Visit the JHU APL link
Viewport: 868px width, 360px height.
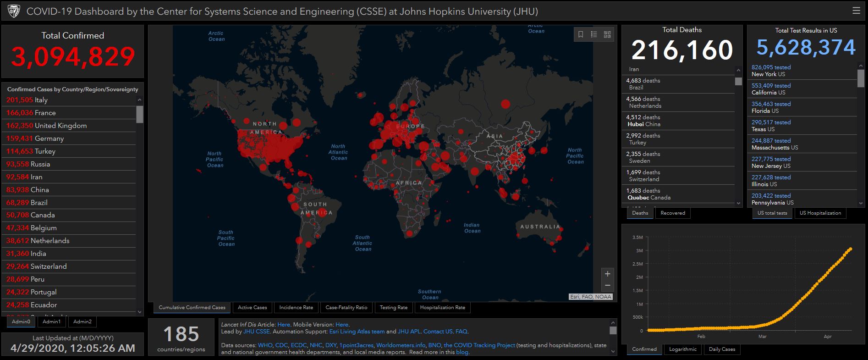[409, 332]
